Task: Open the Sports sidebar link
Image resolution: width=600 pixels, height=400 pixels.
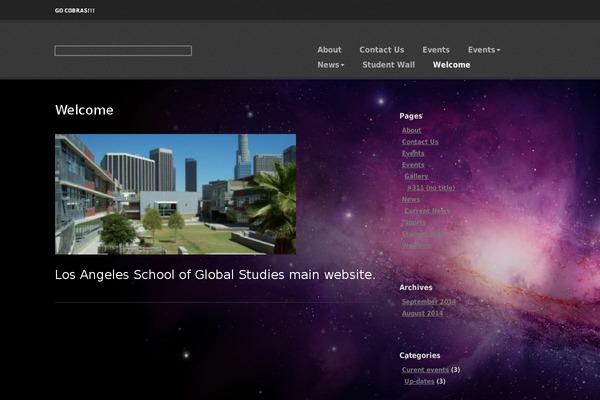Action: pos(415,222)
